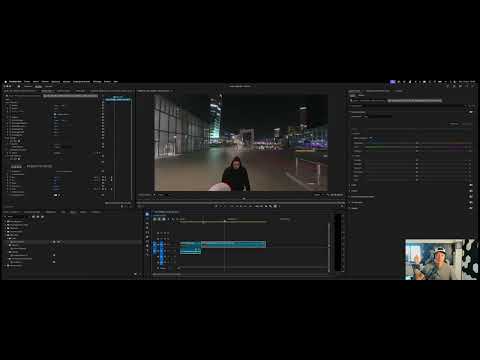Switch to the Export workspace tab
480x360 pixels.
(x=49, y=86)
